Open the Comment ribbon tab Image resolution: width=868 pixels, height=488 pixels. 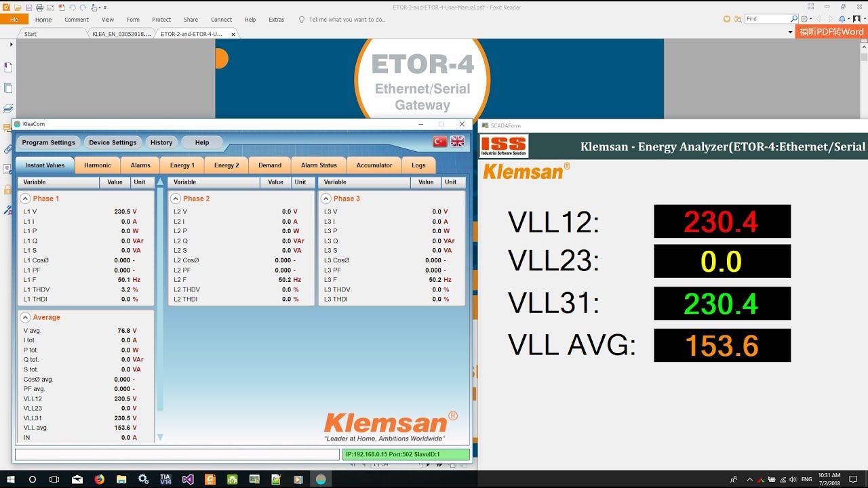pos(77,20)
